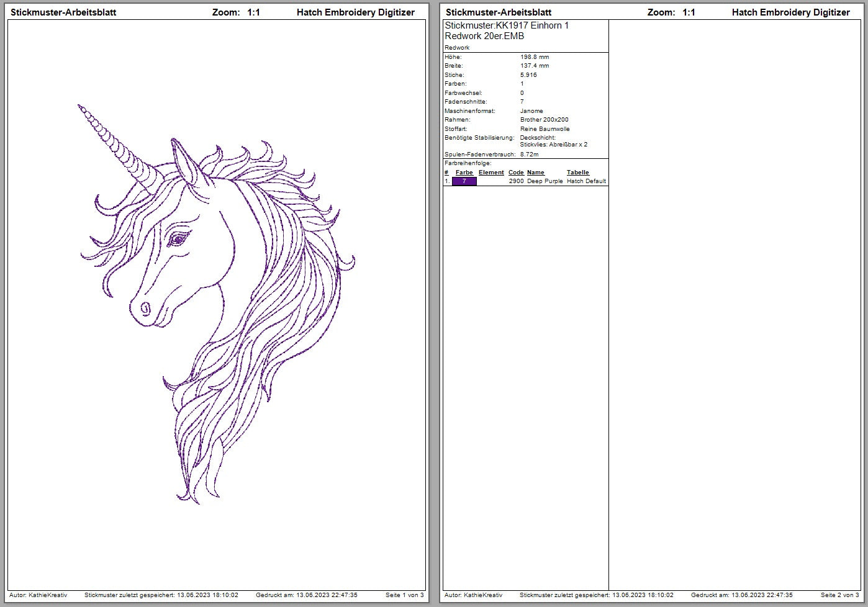Click the purple color swatch numbered 7

point(464,181)
